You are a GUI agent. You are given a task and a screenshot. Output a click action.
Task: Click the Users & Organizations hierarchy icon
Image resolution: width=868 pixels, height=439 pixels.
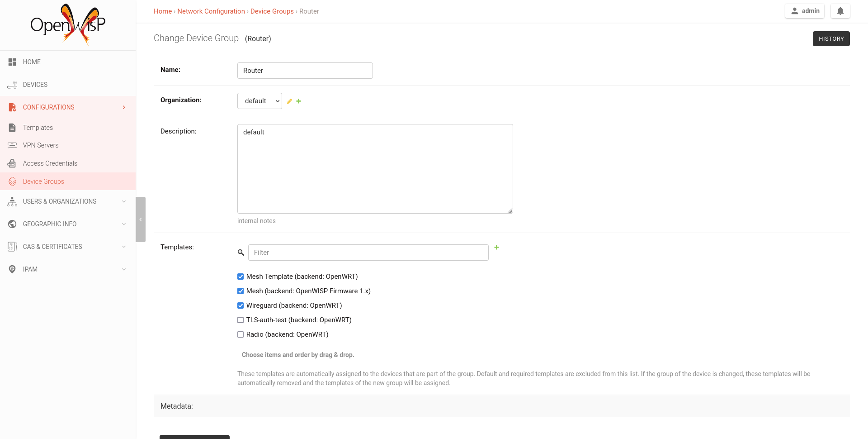[12, 201]
